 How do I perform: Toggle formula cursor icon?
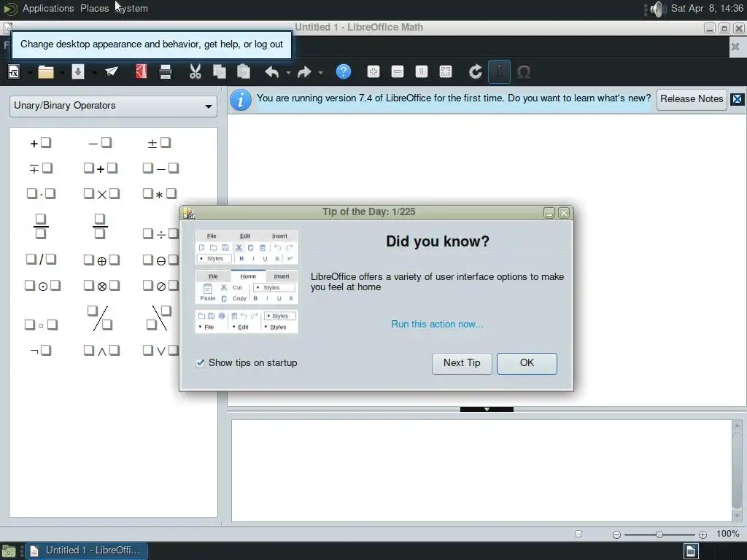[x=499, y=72]
